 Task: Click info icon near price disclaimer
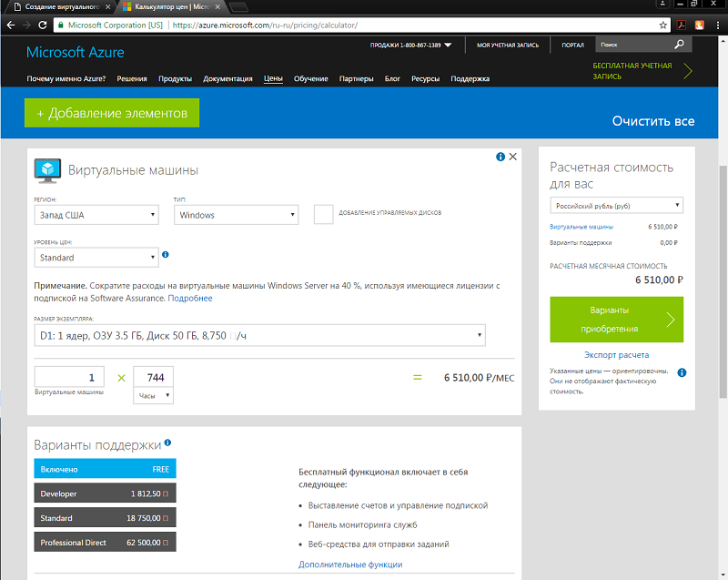682,372
